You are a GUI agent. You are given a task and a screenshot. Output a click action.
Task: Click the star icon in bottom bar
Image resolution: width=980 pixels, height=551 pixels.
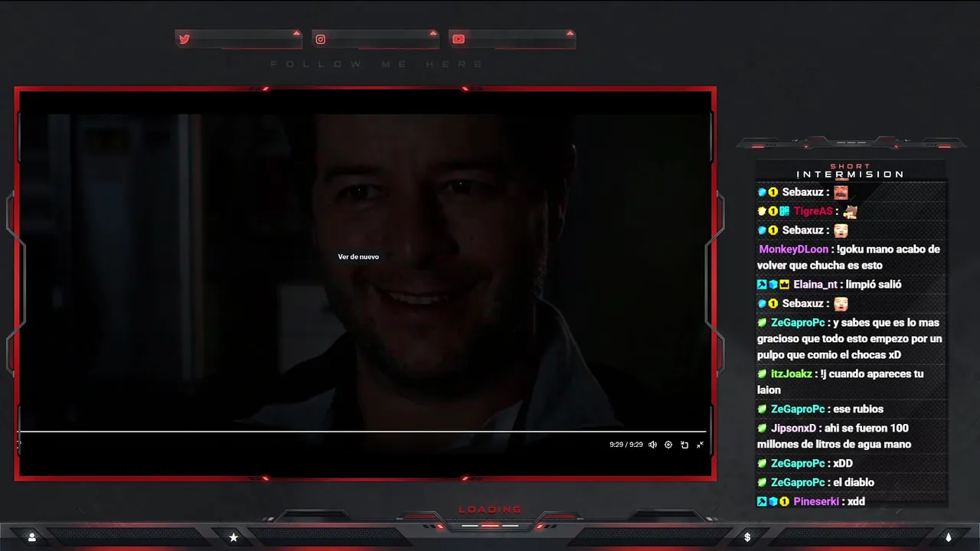tap(234, 537)
